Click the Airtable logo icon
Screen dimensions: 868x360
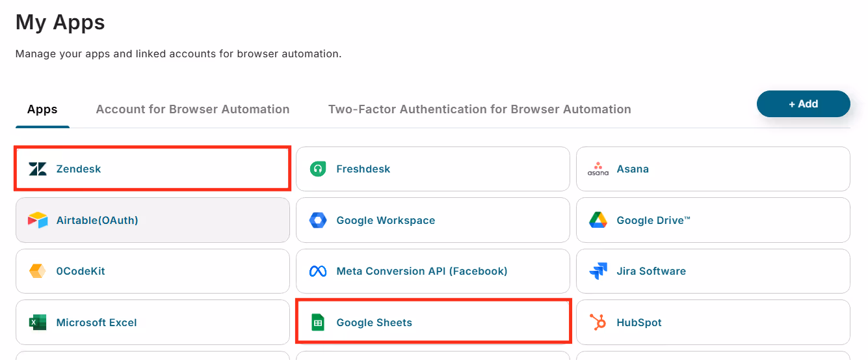tap(38, 220)
